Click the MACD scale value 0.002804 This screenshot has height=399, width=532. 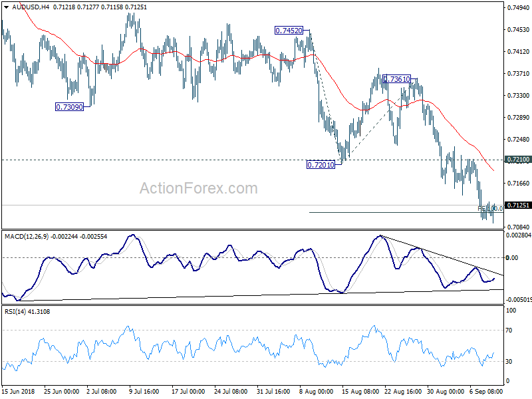coord(518,235)
